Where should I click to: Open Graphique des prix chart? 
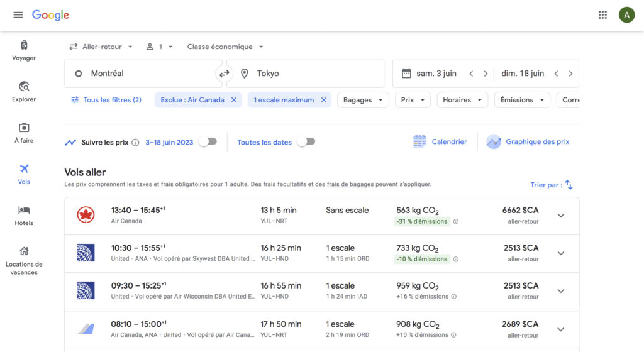[x=528, y=142]
